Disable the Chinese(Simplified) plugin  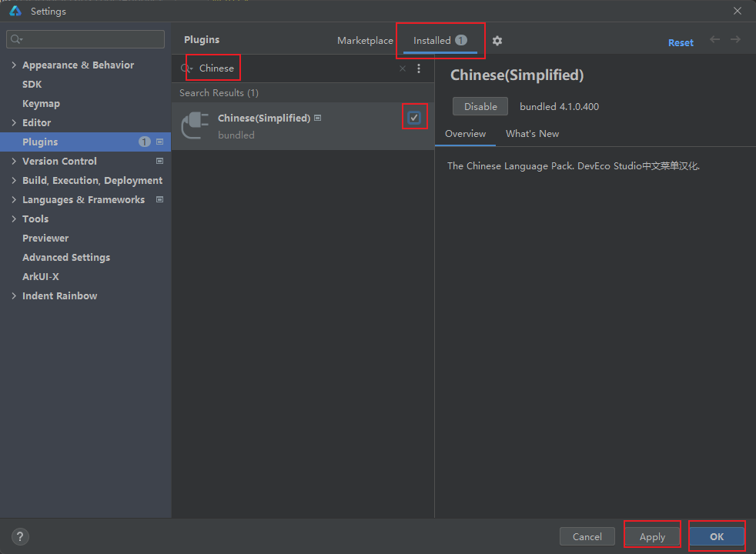(480, 106)
